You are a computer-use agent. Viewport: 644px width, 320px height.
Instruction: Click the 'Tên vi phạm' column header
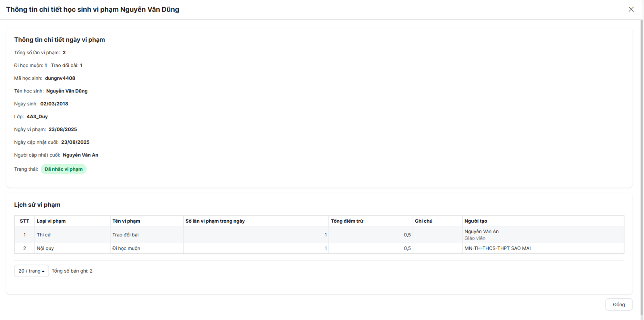click(126, 221)
